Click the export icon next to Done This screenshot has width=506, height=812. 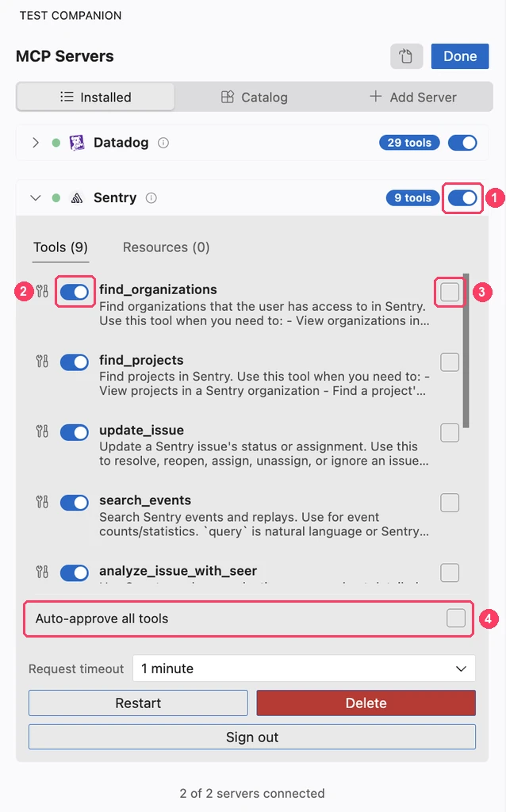[x=407, y=56]
